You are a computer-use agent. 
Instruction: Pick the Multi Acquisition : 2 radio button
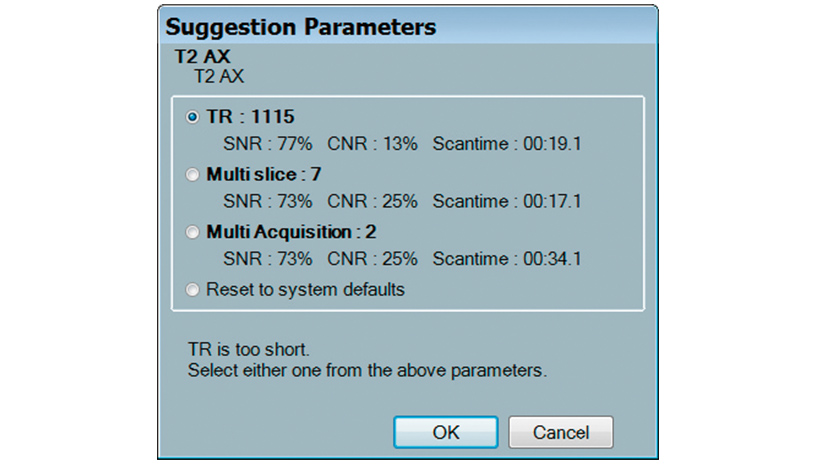[193, 232]
